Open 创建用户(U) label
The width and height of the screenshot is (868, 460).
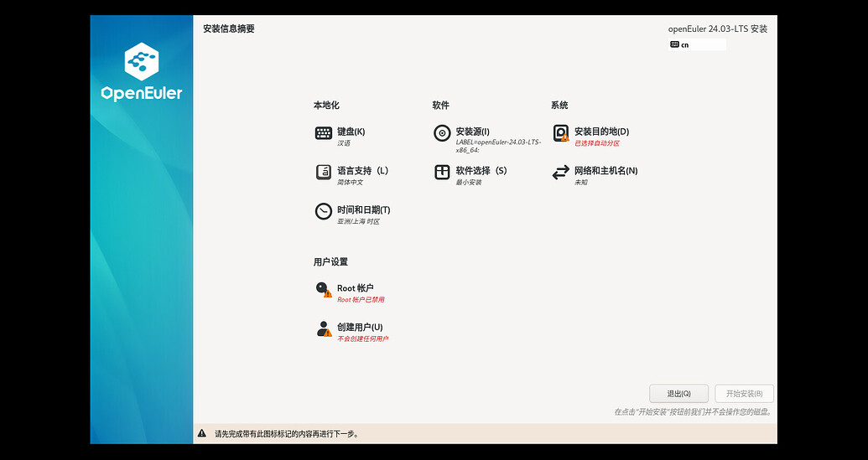pos(360,327)
